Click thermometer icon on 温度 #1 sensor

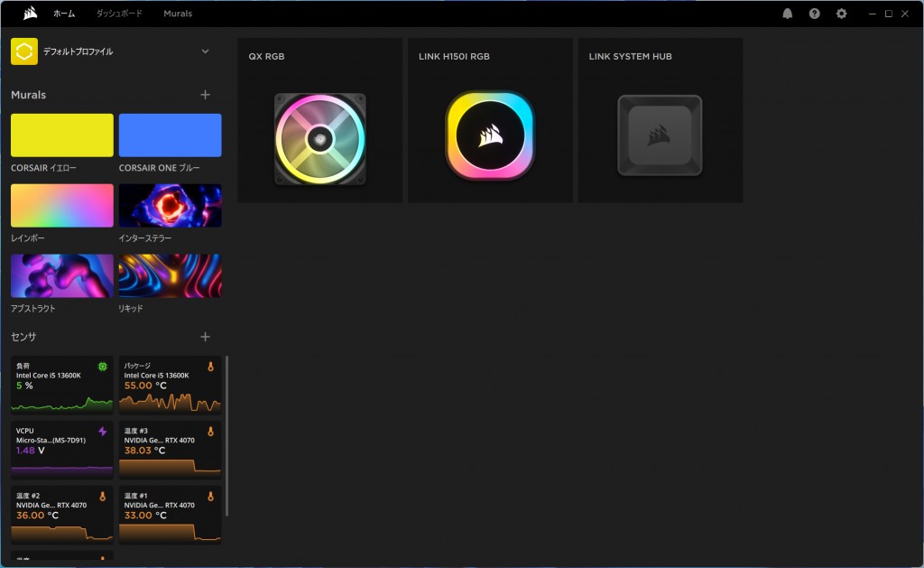point(210,496)
